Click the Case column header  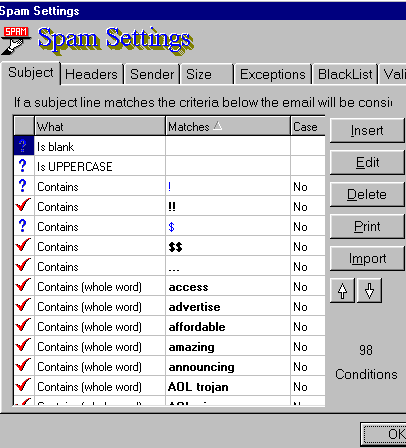tap(308, 126)
